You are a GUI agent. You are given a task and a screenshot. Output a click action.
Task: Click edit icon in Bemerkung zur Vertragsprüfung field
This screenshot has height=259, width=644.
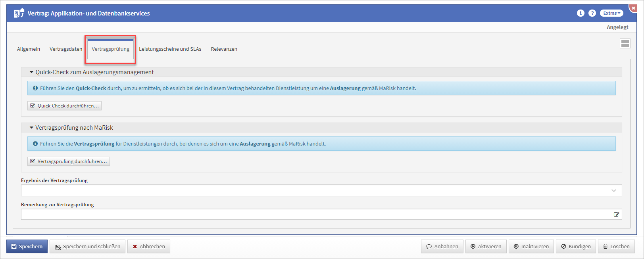(x=616, y=214)
